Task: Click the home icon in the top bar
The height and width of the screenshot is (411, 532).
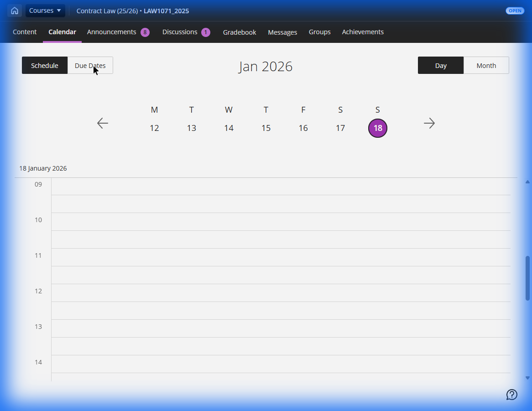Action: tap(14, 10)
